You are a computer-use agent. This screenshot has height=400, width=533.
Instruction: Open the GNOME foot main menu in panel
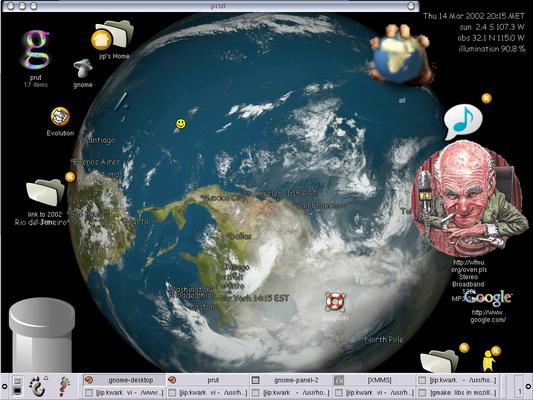click(x=37, y=386)
